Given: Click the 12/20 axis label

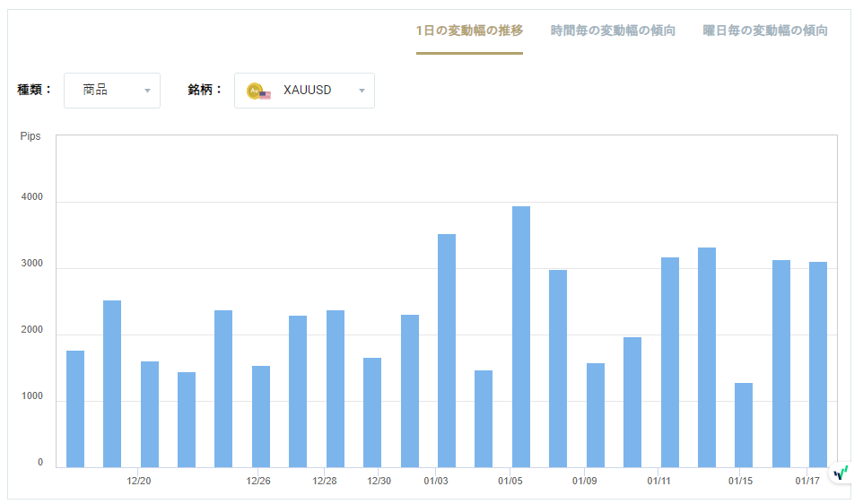Looking at the screenshot, I should pyautogui.click(x=139, y=481).
